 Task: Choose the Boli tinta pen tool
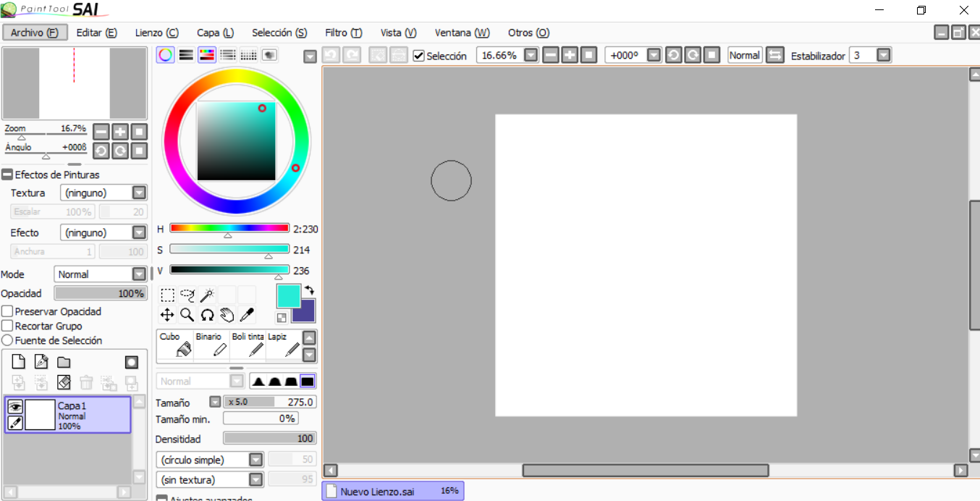click(x=248, y=345)
